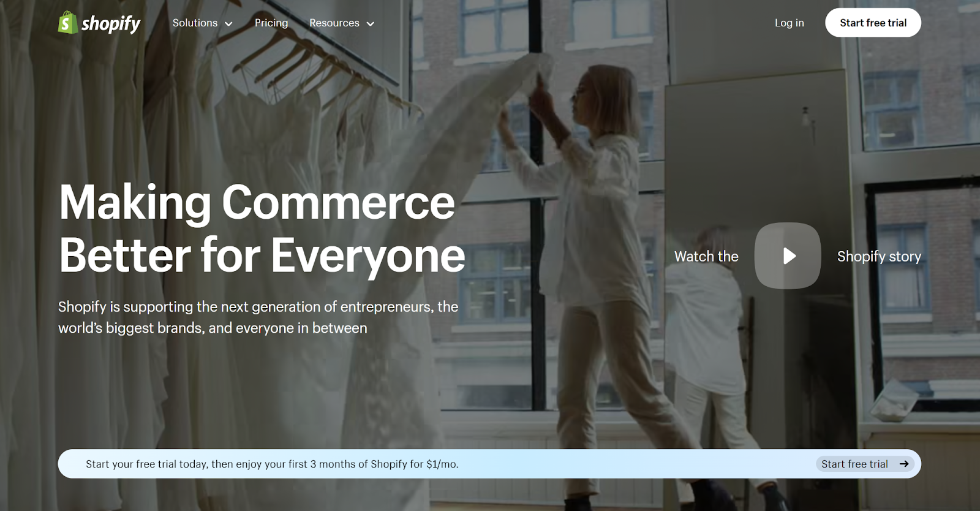
Task: Click the right arrow icon in promo banner
Action: click(x=904, y=464)
